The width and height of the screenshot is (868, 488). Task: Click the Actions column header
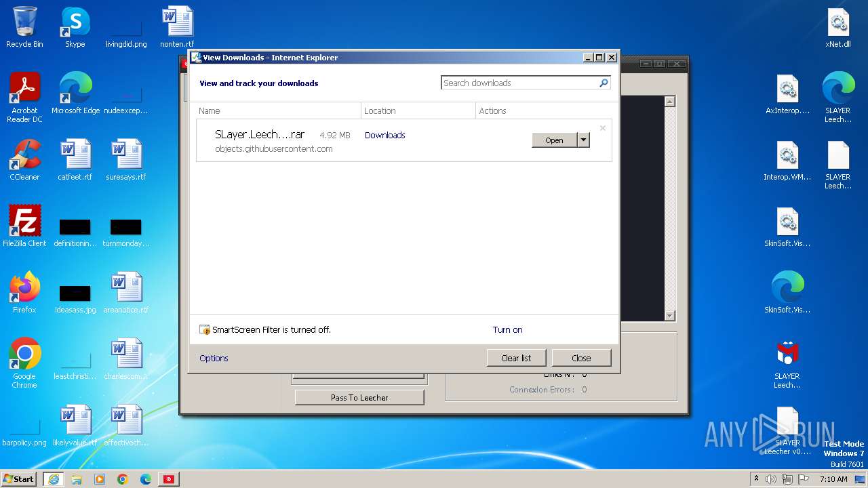click(544, 110)
